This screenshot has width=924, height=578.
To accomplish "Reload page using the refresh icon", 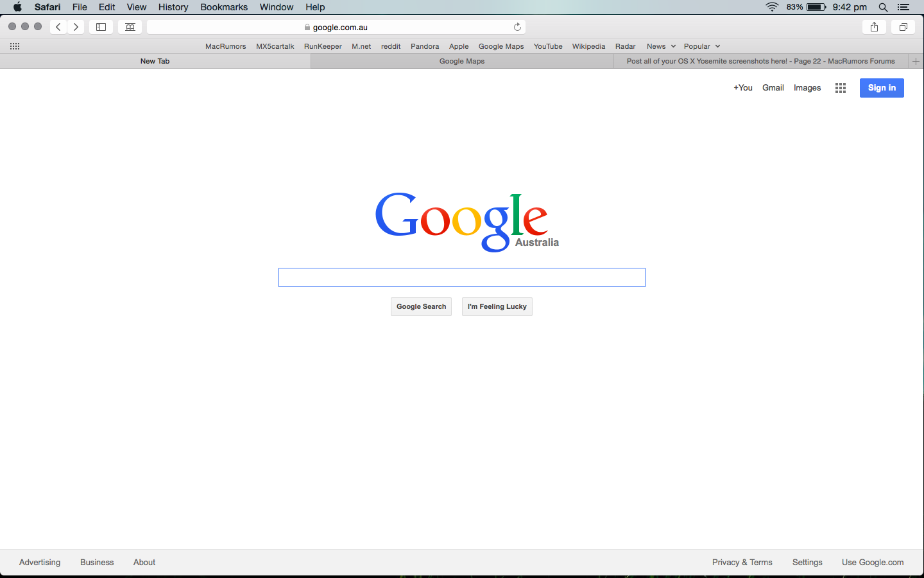I will (x=517, y=27).
